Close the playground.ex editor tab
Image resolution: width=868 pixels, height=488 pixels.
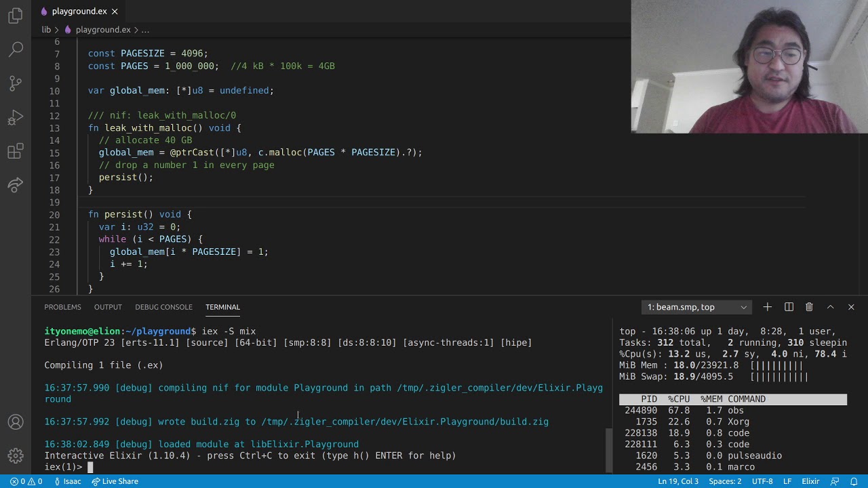[x=115, y=12]
